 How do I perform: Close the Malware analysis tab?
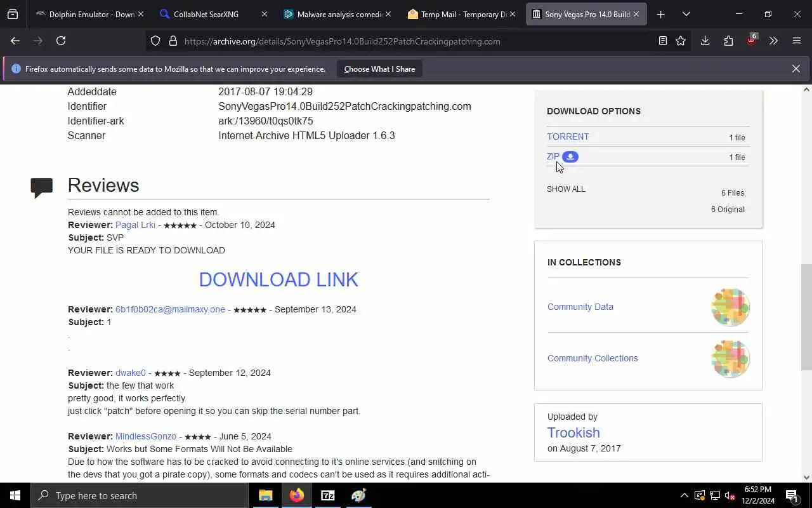click(x=388, y=14)
